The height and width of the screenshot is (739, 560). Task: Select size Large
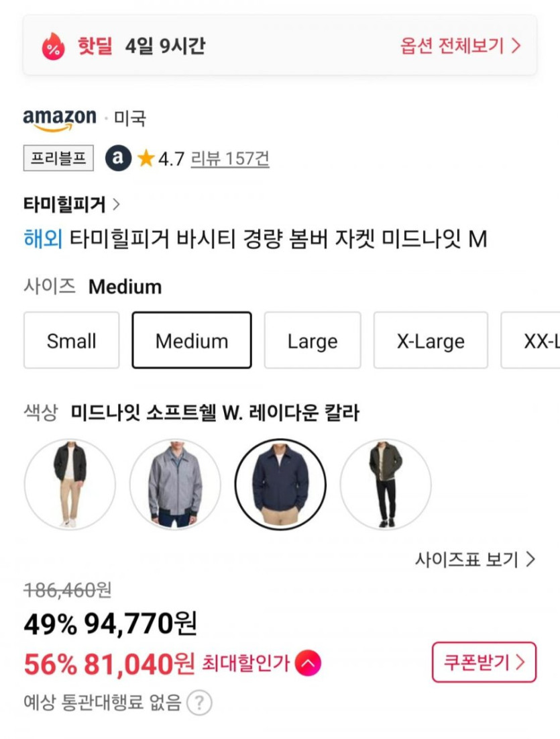(x=313, y=341)
